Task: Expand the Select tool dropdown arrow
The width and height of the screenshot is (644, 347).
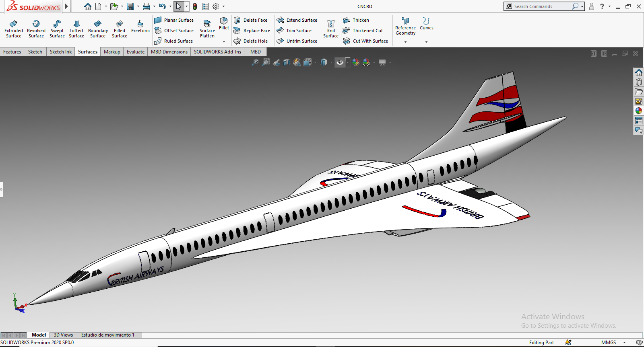Action: pos(186,6)
